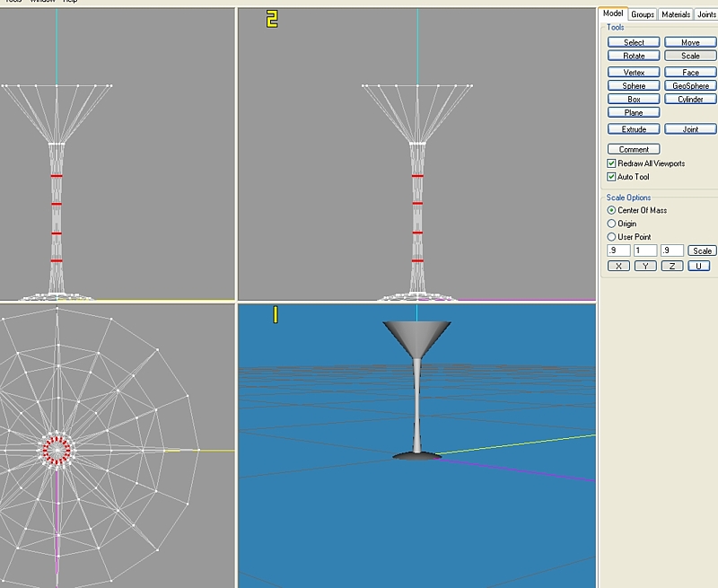
Task: Uncheck Redraw All Viewports
Action: [612, 163]
